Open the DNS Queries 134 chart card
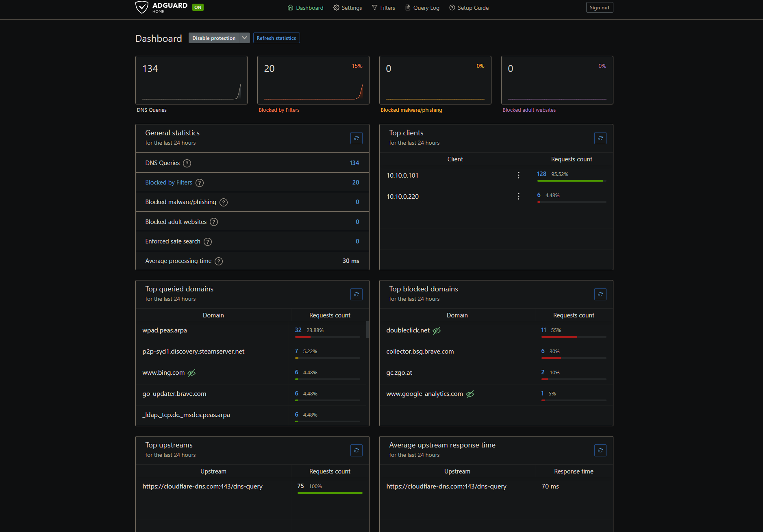The height and width of the screenshot is (532, 763). coord(191,80)
